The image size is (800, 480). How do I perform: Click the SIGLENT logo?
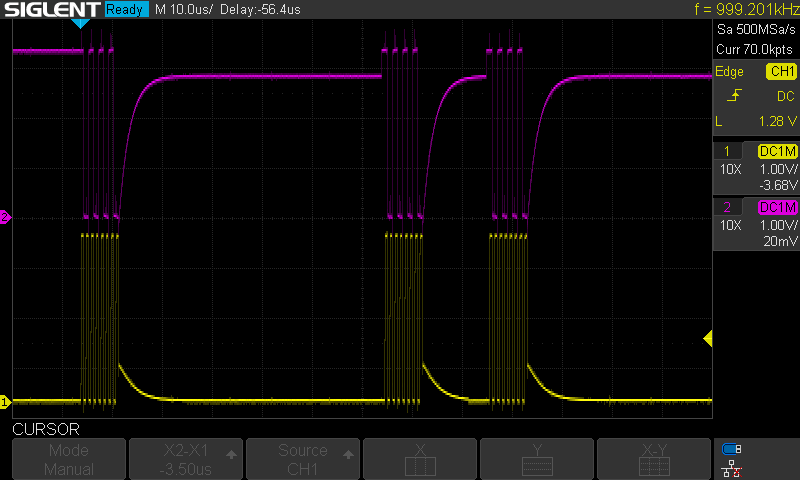click(53, 10)
